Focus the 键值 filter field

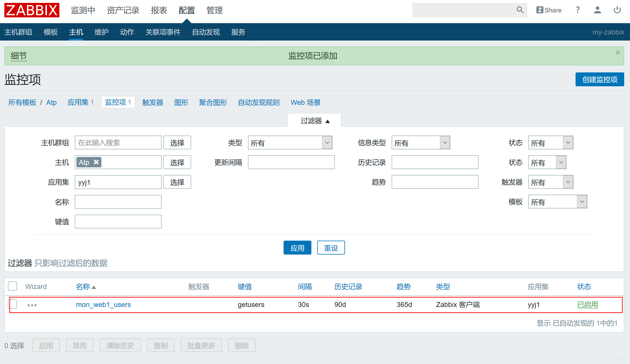pos(118,222)
